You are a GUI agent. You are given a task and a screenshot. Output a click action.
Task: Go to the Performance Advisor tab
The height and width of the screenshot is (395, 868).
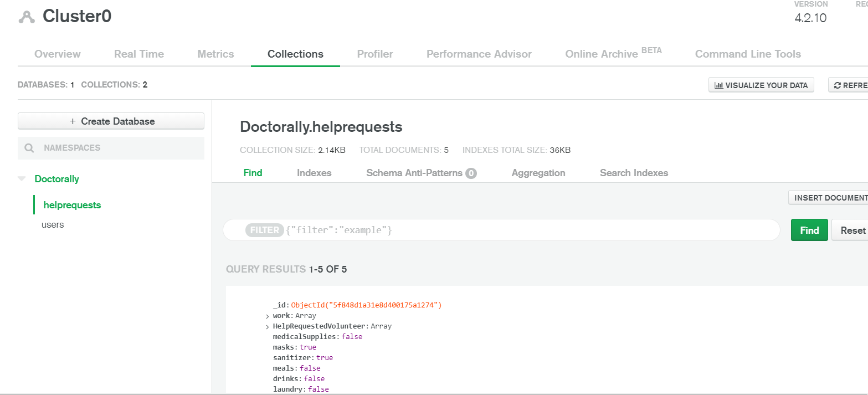pos(479,54)
